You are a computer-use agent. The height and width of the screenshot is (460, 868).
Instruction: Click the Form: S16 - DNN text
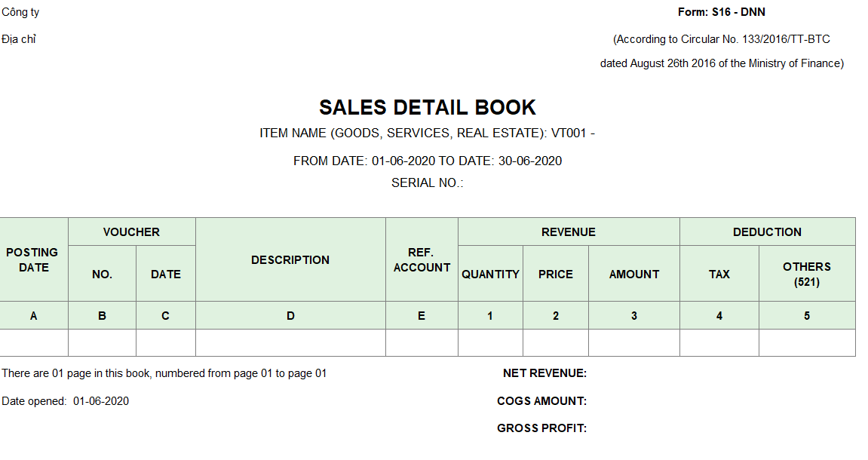tap(721, 12)
